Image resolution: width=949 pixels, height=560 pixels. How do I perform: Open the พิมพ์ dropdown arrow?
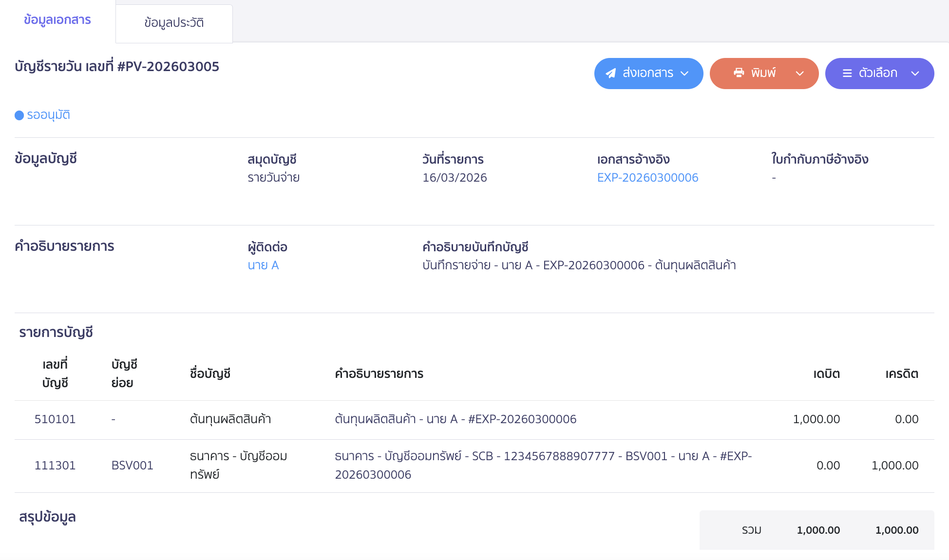(799, 74)
